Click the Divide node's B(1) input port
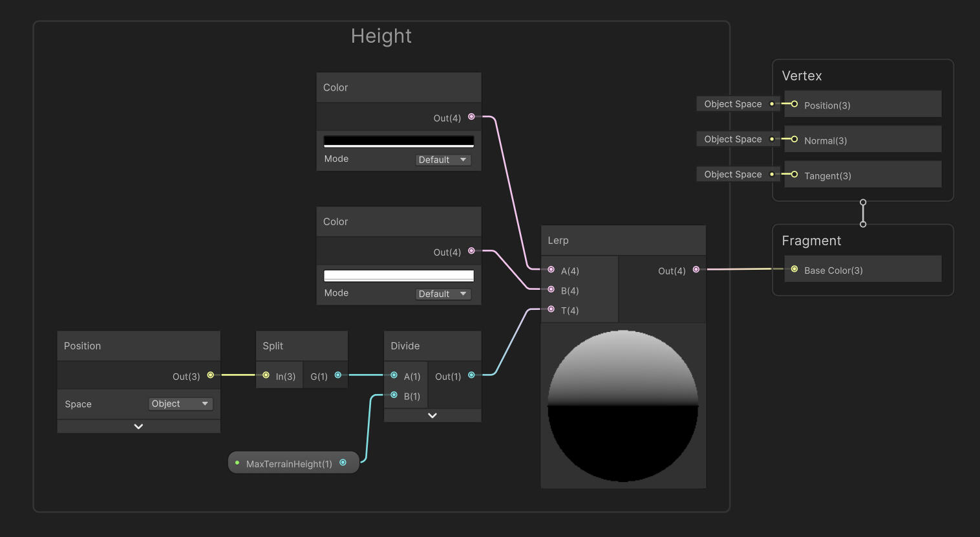980x537 pixels. (394, 395)
